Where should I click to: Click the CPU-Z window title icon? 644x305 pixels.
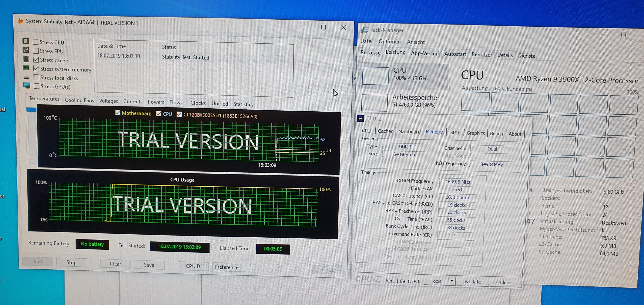360,118
